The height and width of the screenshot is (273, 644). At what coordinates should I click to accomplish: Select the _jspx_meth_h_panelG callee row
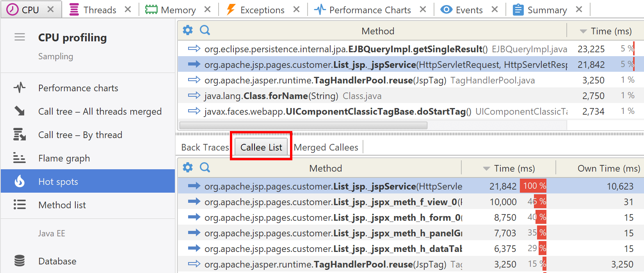pos(411,233)
